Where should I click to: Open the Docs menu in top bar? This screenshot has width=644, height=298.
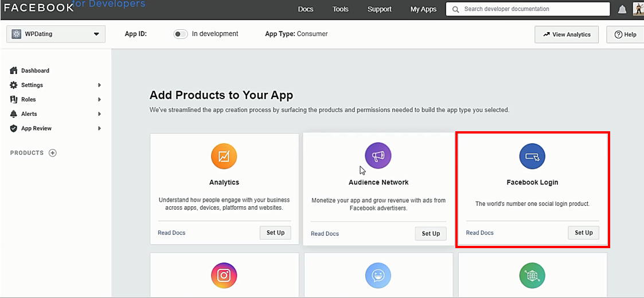tap(306, 9)
